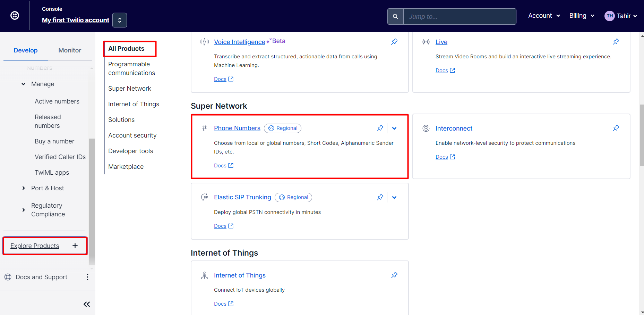
Task: Collapse the Manage section chevron
Action: point(23,84)
